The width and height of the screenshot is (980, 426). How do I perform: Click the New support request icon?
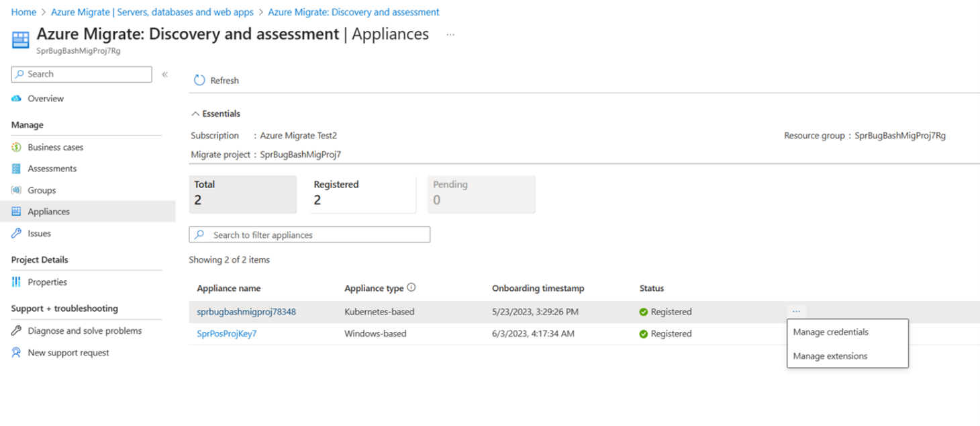tap(17, 353)
